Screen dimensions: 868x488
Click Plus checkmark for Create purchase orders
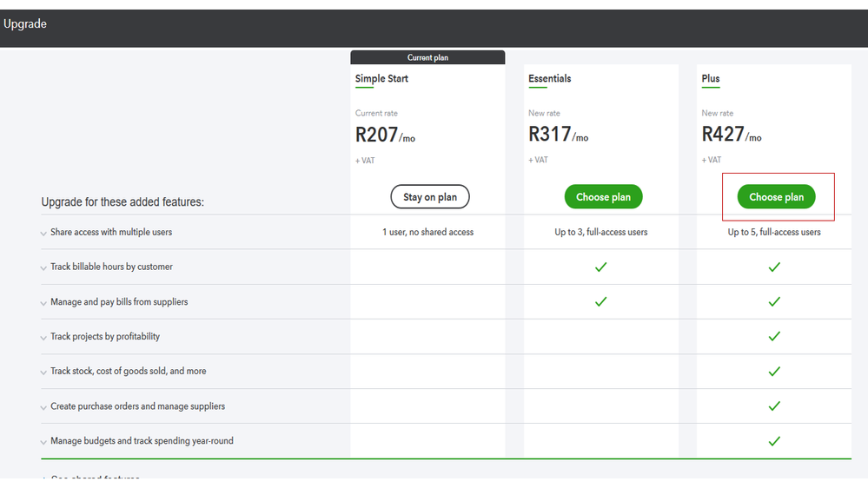click(x=774, y=406)
